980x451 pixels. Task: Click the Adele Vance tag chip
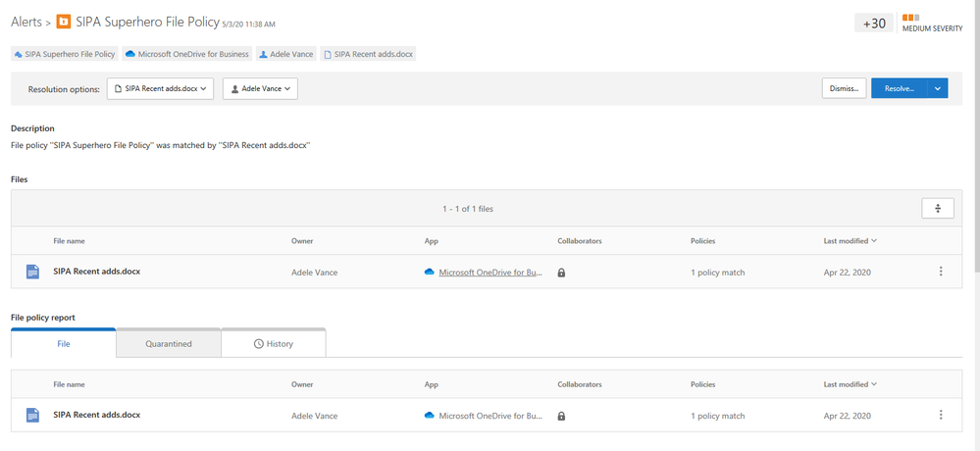(286, 54)
